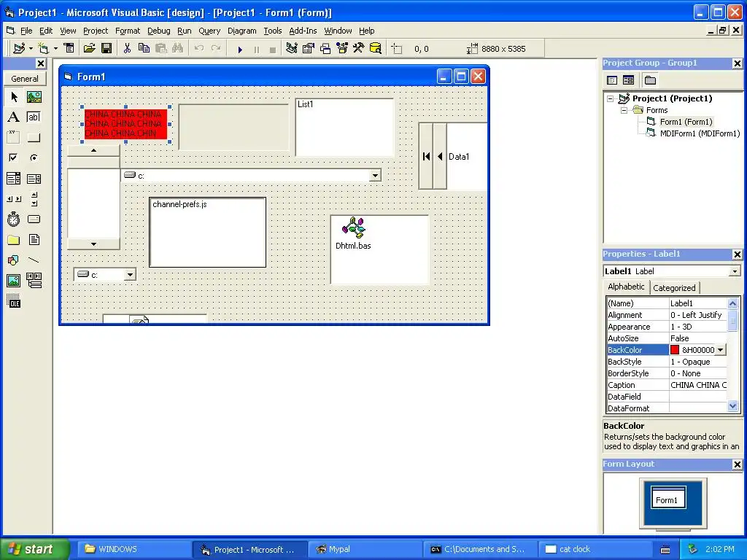The width and height of the screenshot is (747, 560).
Task: Open the BackColor value dropdown arrow
Action: tap(720, 350)
